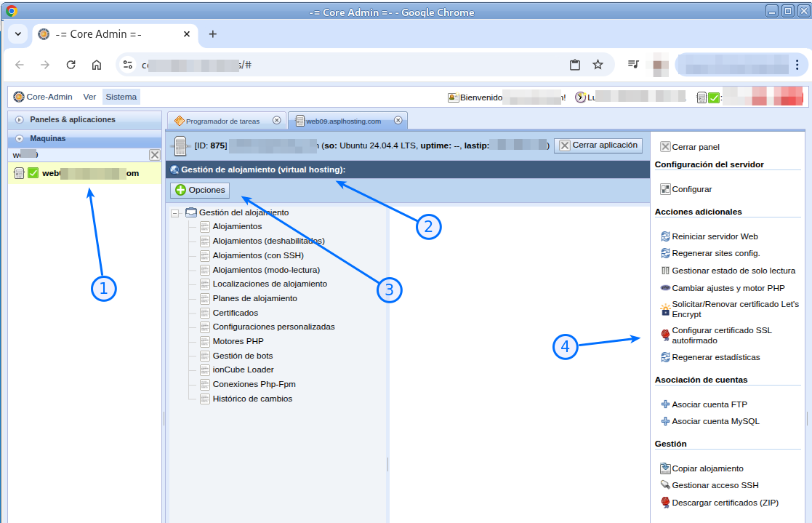The height and width of the screenshot is (523, 812).
Task: Switch to web09.asplhosting.com tab
Action: point(343,121)
